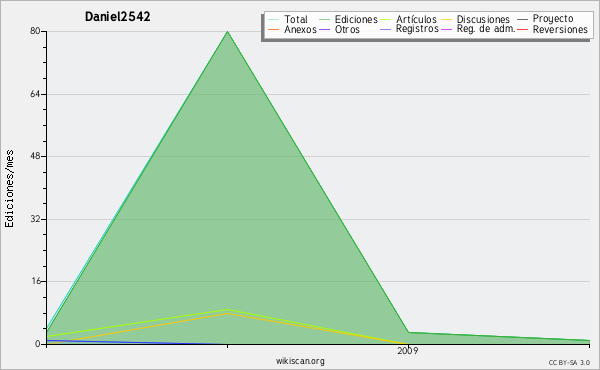Viewport: 600px width, 370px height.
Task: Click the Ediciones/mes axis label
Action: [9, 189]
